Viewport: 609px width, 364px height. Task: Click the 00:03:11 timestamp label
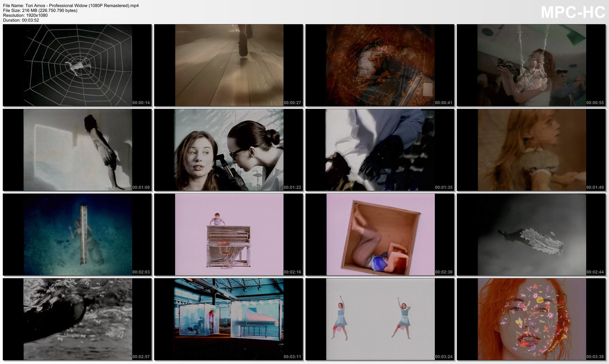point(293,357)
